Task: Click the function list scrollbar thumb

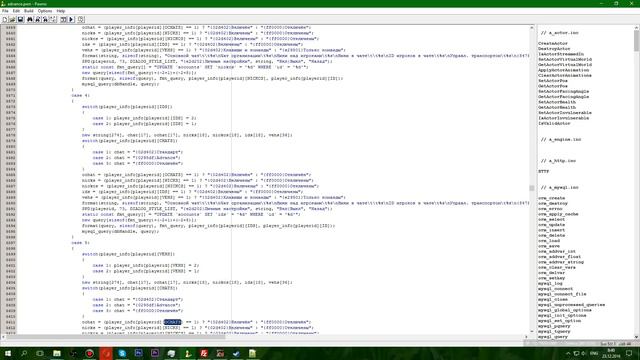Action: pos(637,41)
